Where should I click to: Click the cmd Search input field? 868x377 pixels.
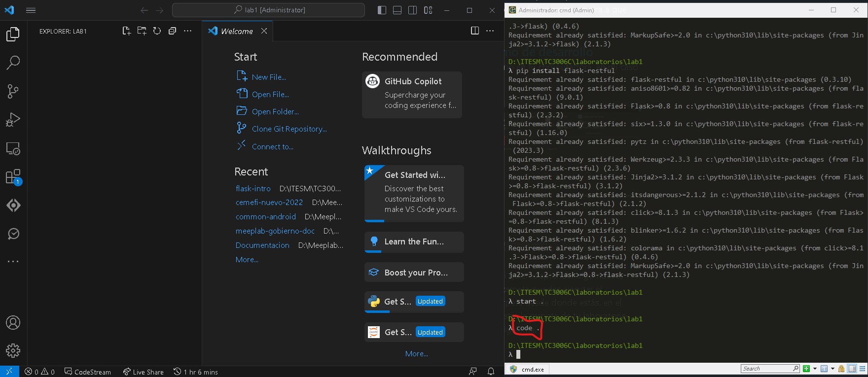tap(766, 369)
